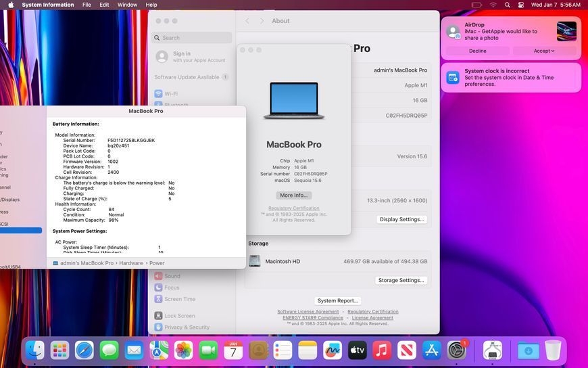Click System Settings Dock icon with badge
The width and height of the screenshot is (588, 368).
pos(457,350)
